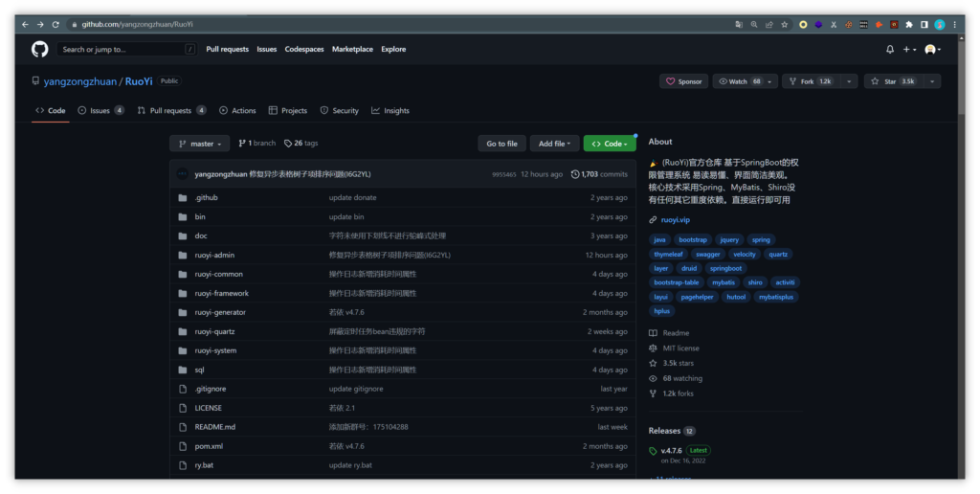Image resolution: width=980 pixels, height=494 pixels.
Task: Click the Chrome profile avatar in toolbar
Action: 940,24
